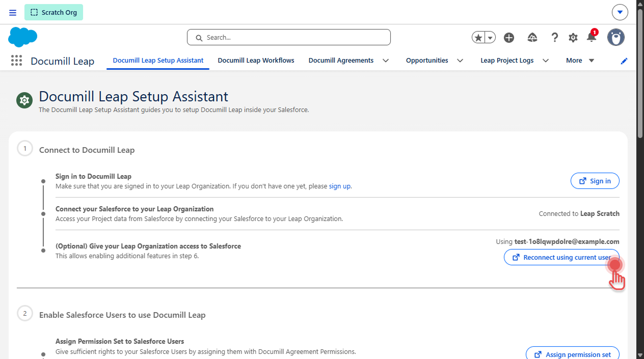
Task: Select the test-1o8lqwpdolre@example.com text
Action: 567,242
